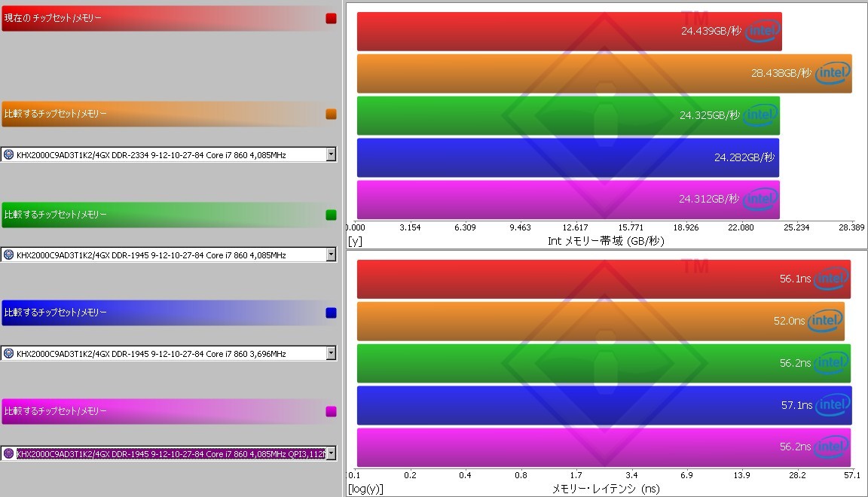The image size is (868, 497).
Task: Click the 56.1ns latency value
Action: 795,279
